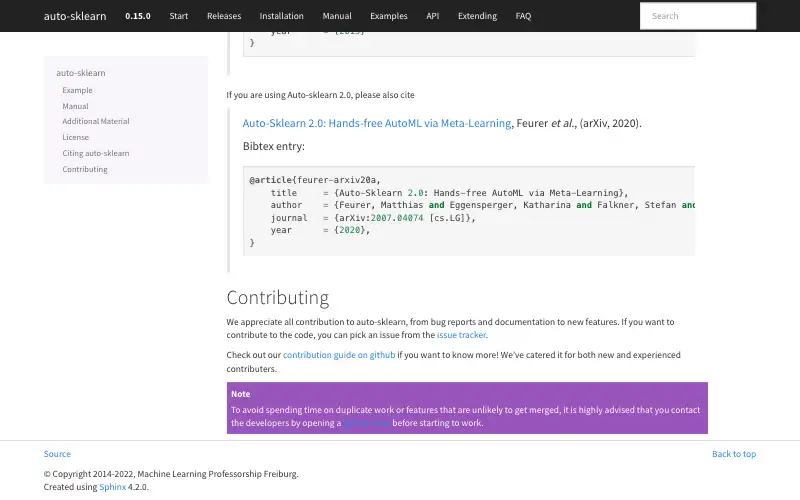Go to the Extending page

[x=477, y=16]
